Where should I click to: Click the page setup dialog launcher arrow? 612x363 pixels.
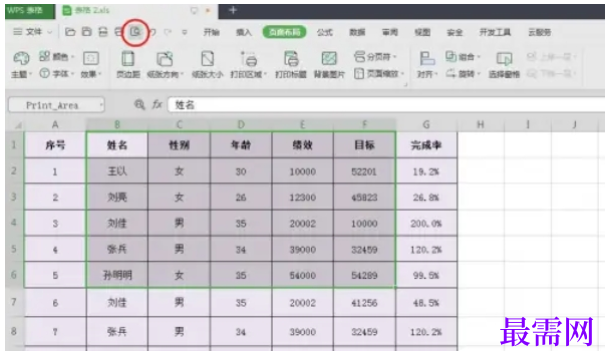[x=406, y=84]
